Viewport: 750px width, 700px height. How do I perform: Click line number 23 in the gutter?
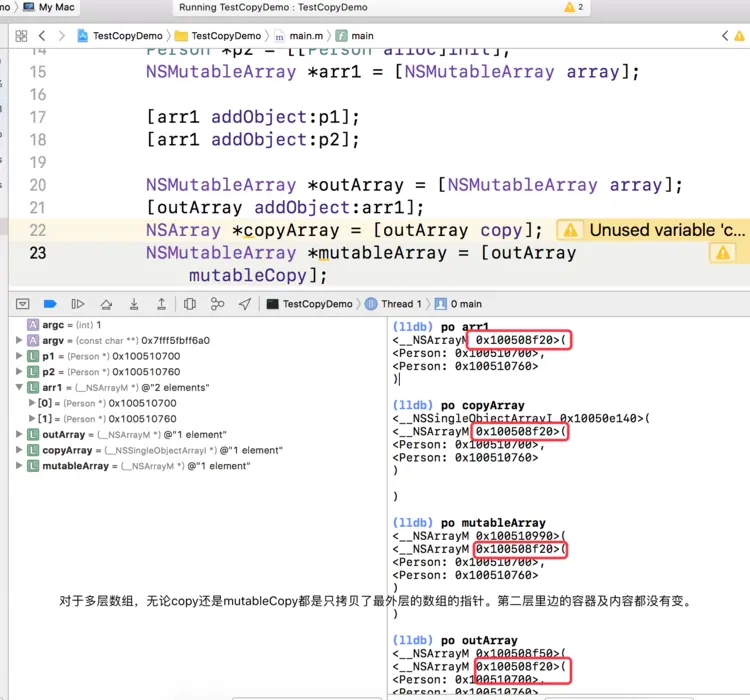38,253
